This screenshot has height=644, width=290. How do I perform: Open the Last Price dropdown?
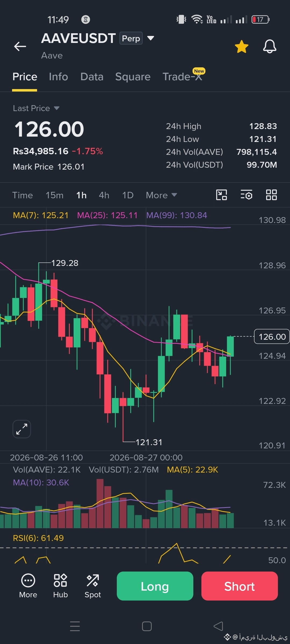pos(36,108)
